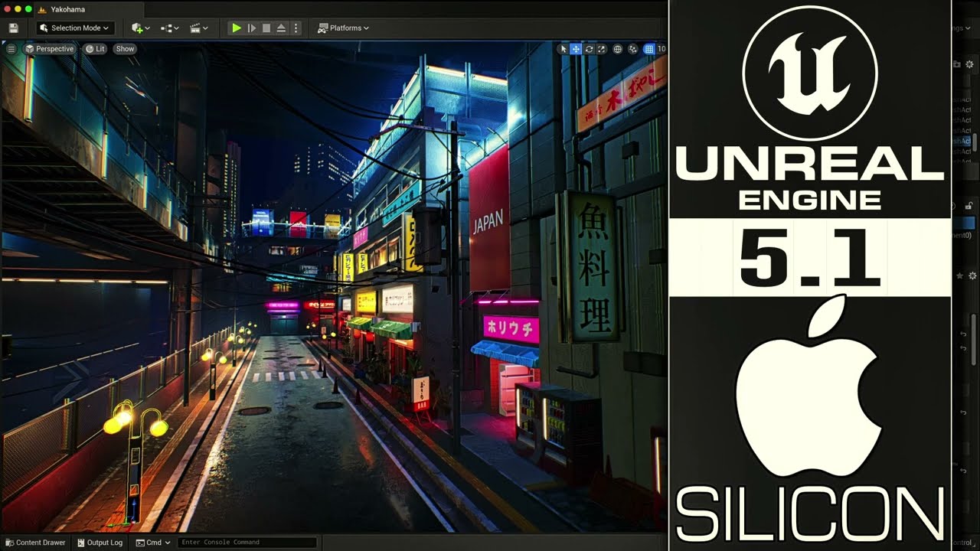Activate the select objects cursor tool
This screenshot has height=551, width=980.
tap(563, 49)
